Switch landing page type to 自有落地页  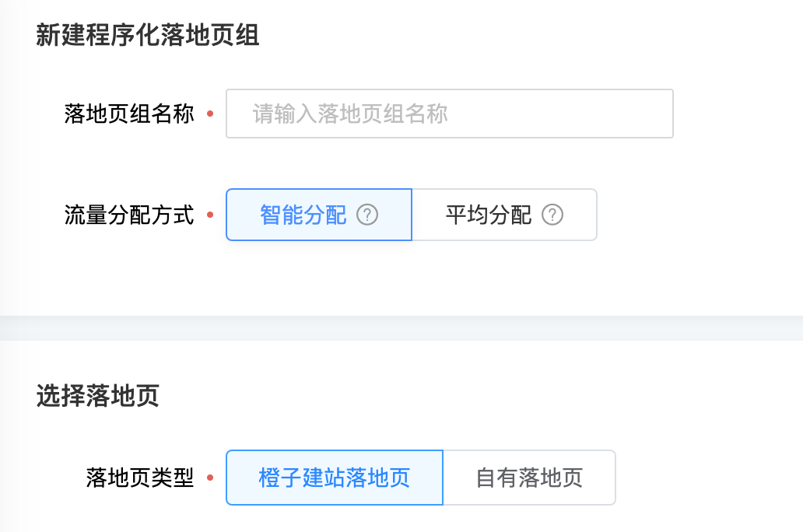click(x=529, y=478)
